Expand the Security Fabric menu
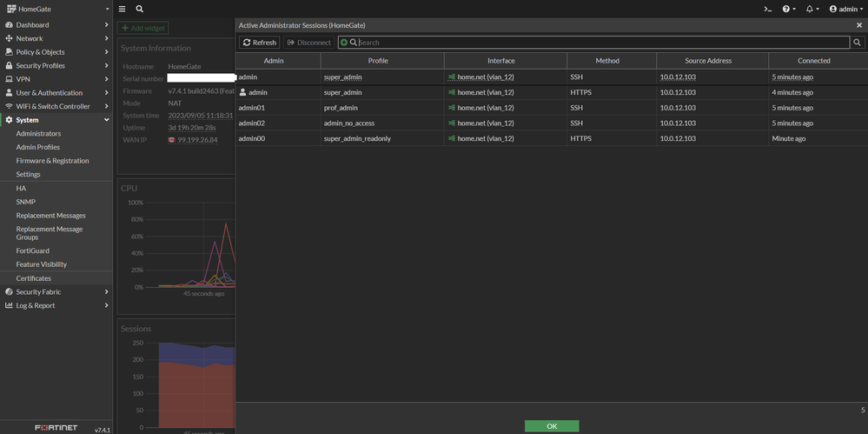 pos(56,292)
